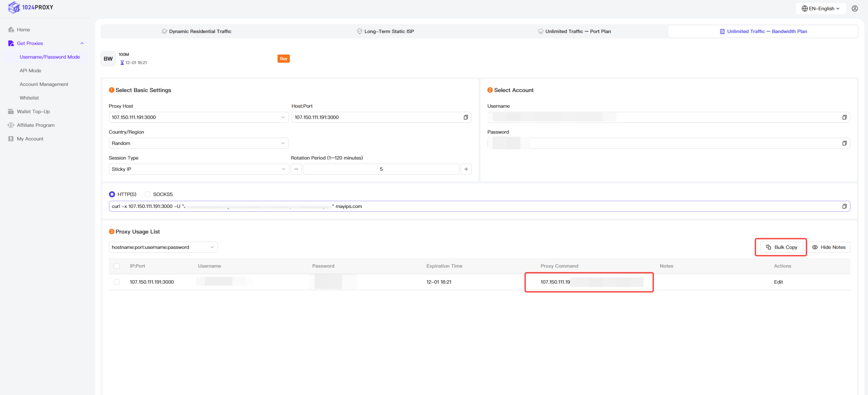Click the 1024PROXY logo
This screenshot has width=868, height=395.
tap(31, 7)
